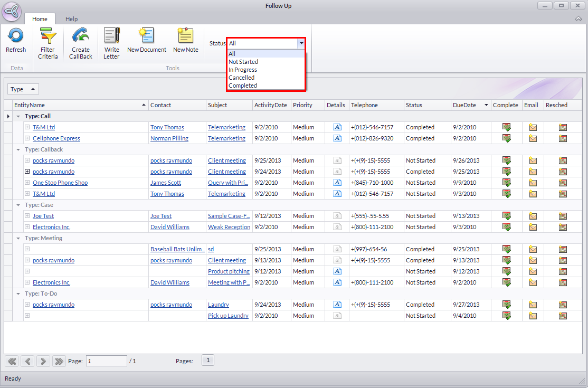Open the Home ribbon tab
This screenshot has width=588, height=388.
(40, 19)
